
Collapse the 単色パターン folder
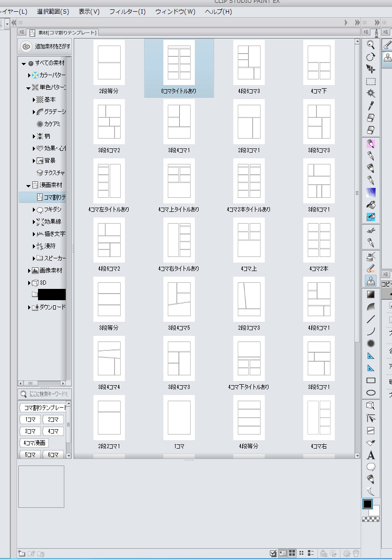(29, 88)
